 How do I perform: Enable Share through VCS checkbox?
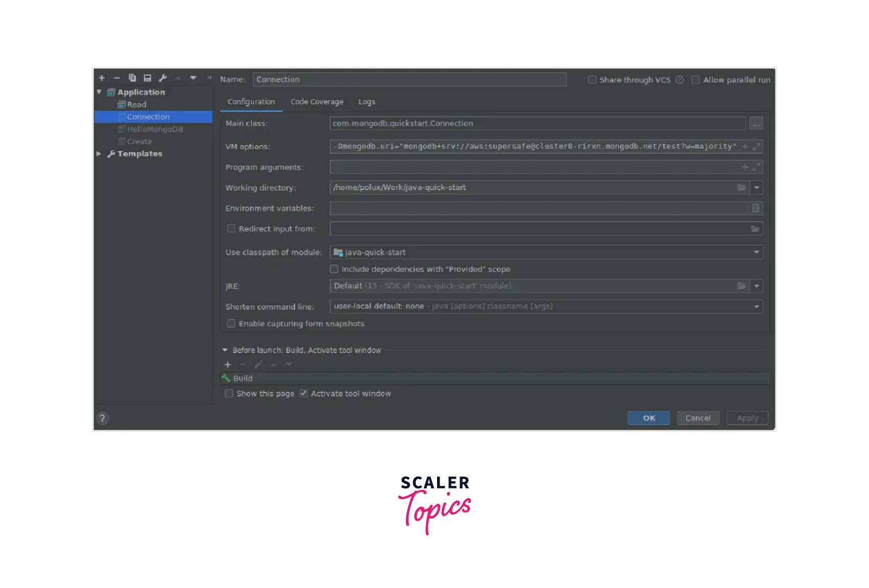coord(592,80)
